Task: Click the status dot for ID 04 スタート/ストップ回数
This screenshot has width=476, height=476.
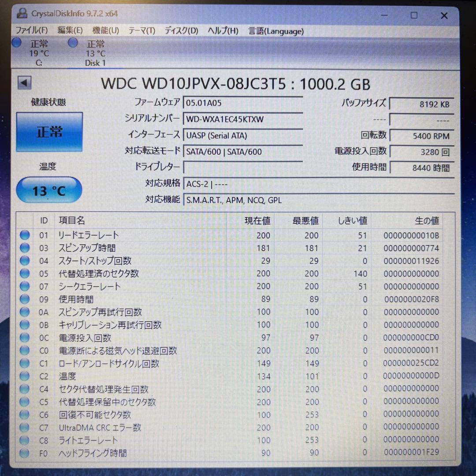Action: coord(25,260)
